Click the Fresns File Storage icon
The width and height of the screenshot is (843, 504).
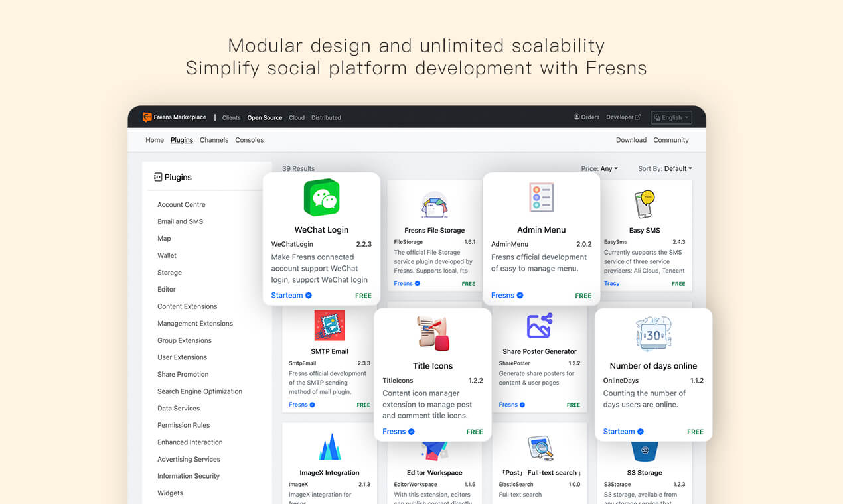point(434,205)
